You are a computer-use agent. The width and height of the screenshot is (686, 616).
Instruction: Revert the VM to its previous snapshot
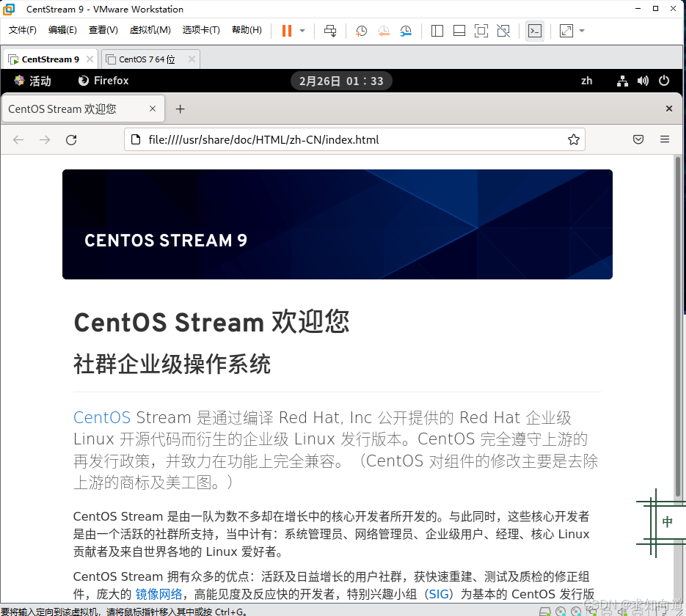click(x=384, y=31)
